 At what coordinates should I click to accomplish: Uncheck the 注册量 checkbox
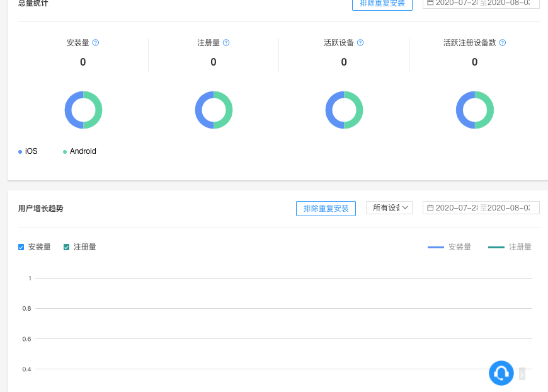point(67,247)
